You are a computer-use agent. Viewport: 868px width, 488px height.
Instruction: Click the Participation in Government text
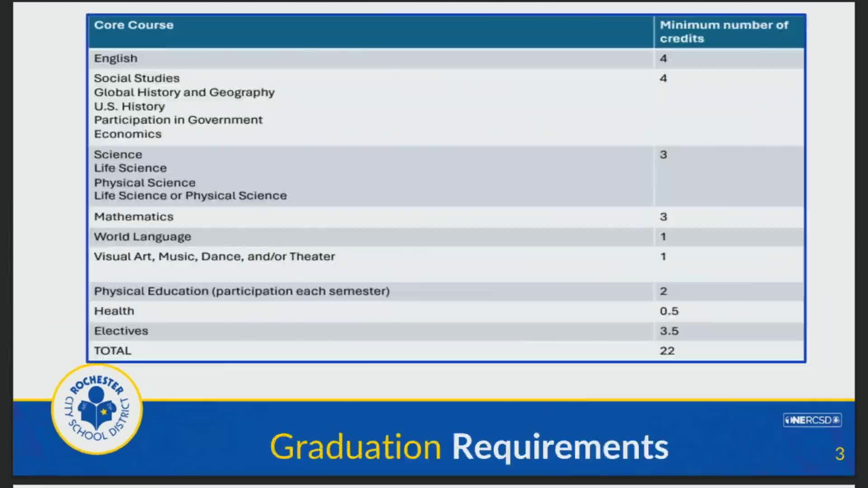click(178, 120)
